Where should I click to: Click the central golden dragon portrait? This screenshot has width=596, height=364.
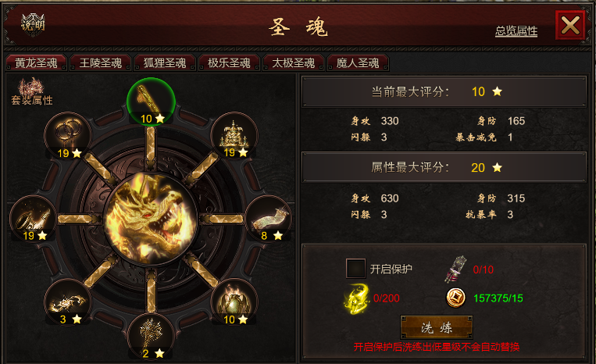pyautogui.click(x=151, y=219)
